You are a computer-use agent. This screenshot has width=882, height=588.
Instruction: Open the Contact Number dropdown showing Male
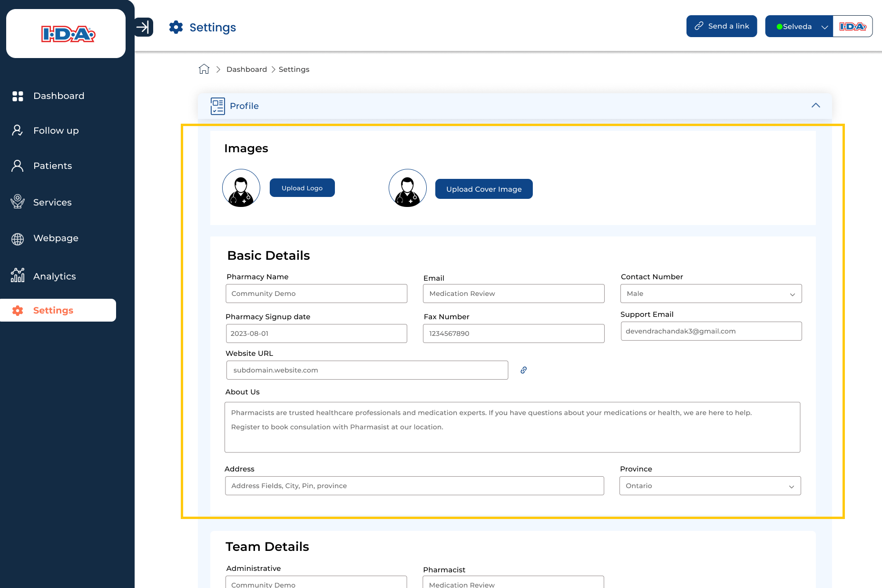click(711, 294)
